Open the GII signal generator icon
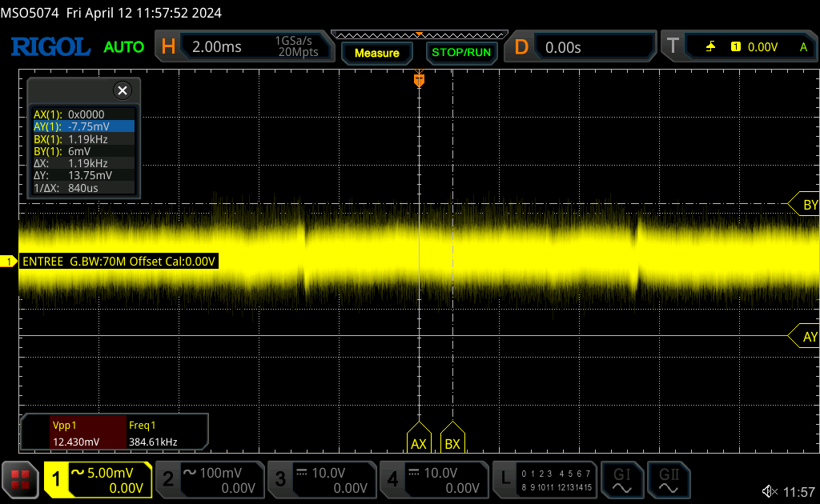Screen dimensions: 820x504 click(669, 480)
